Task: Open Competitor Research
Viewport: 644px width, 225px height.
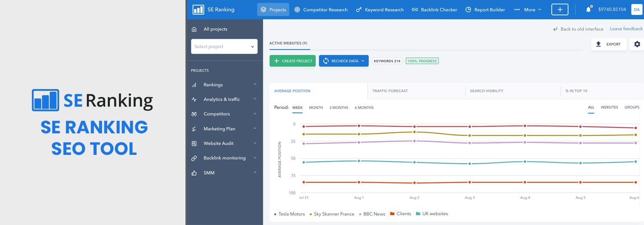Action: coord(321,9)
